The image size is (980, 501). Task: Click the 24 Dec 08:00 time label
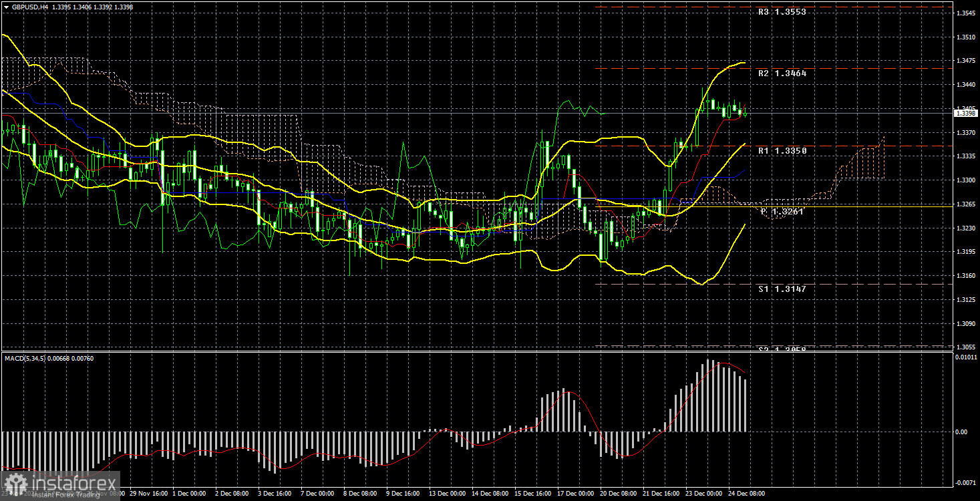748,494
